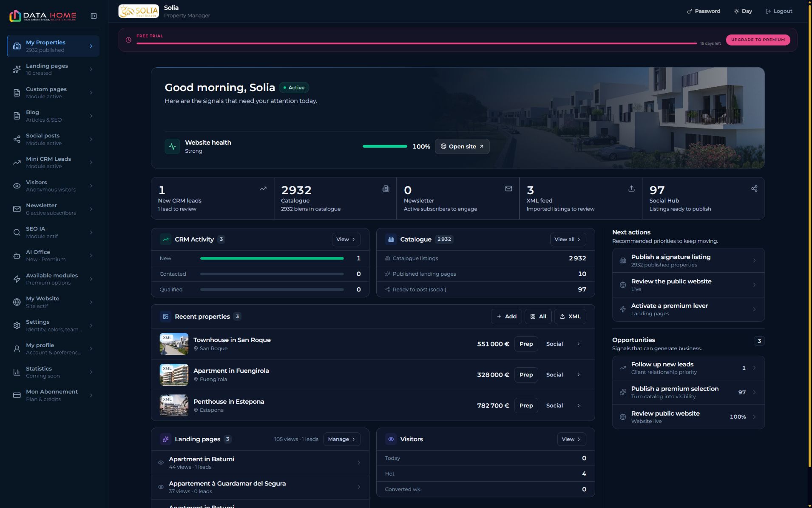Click the AI Office robot icon
The image size is (812, 508).
[17, 256]
